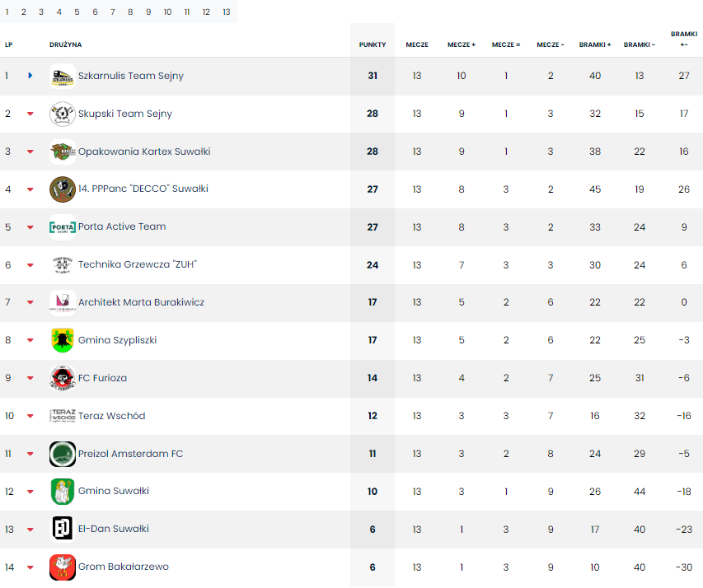Expand the red arrow next to Technika Grzewcza
This screenshot has width=703, height=588.
(x=30, y=265)
